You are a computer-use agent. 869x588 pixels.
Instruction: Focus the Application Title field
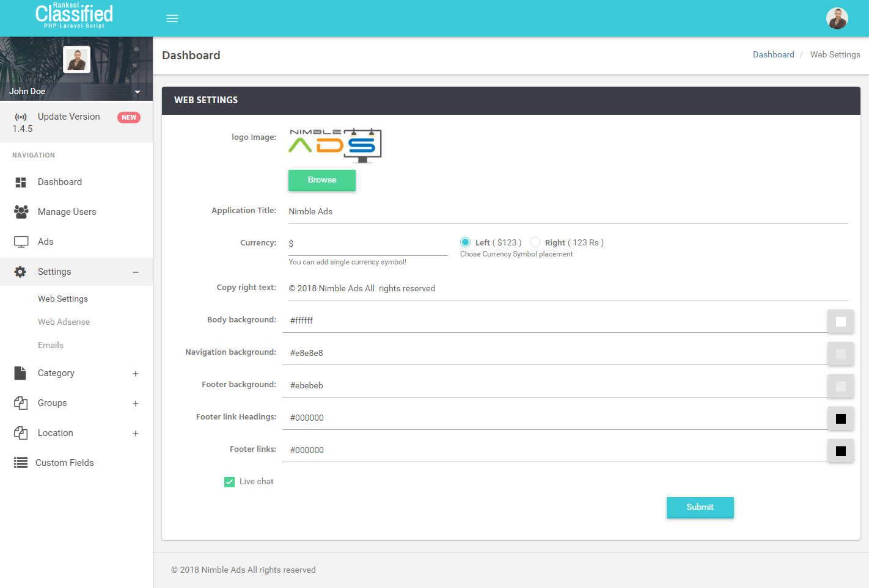point(568,212)
